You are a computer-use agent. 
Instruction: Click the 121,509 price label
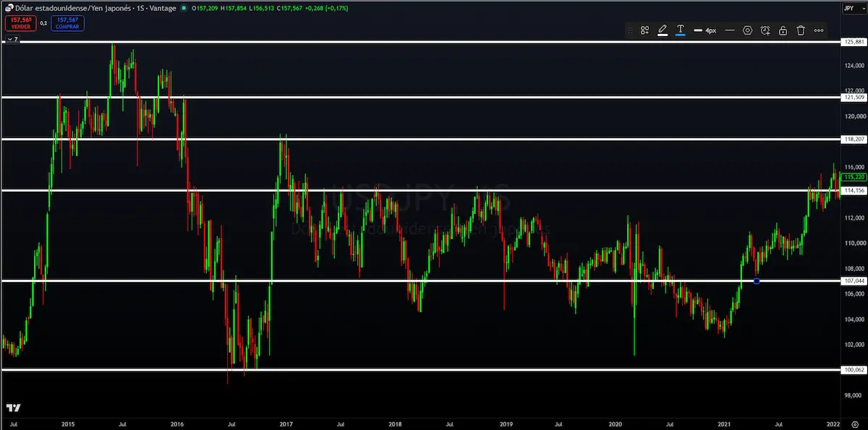(x=854, y=97)
